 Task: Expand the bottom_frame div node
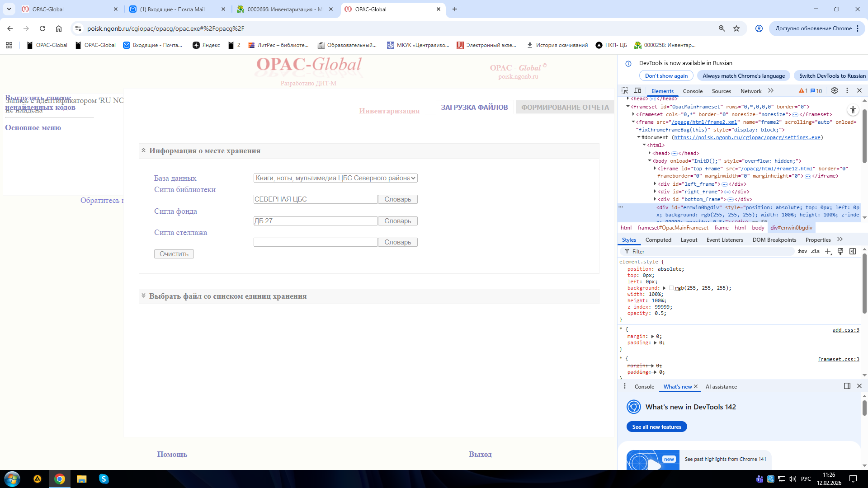point(655,199)
